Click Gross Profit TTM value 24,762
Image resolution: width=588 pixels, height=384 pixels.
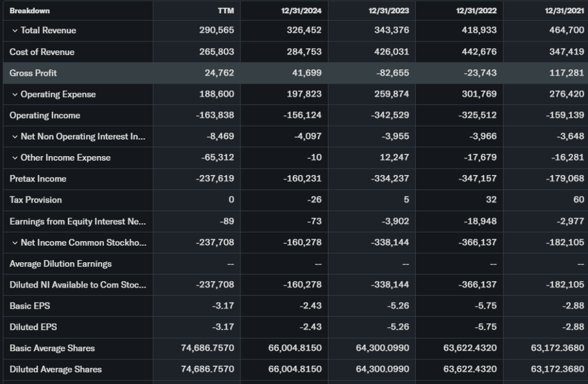[x=219, y=73]
